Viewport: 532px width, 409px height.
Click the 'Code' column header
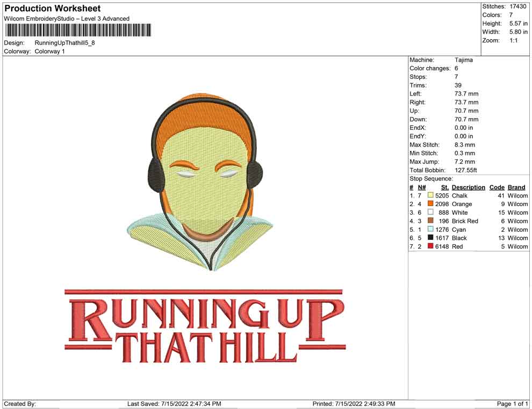click(x=497, y=187)
